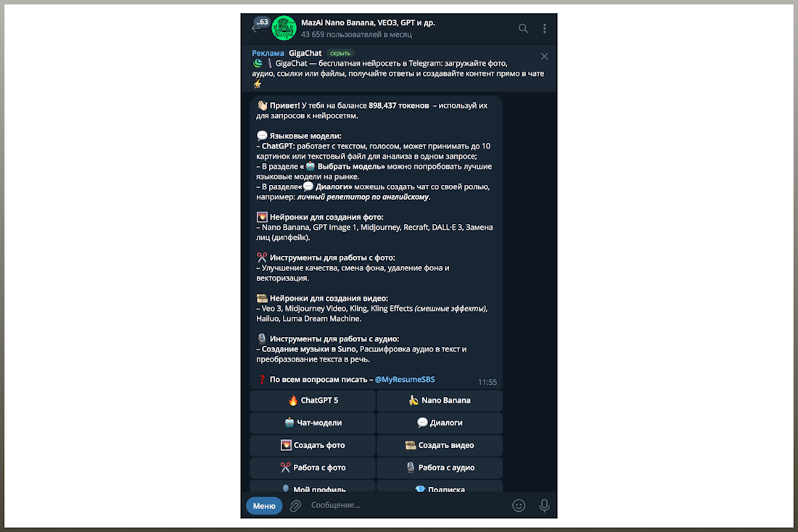Open the Работа с аудио tools
Image resolution: width=798 pixels, height=532 pixels.
440,467
